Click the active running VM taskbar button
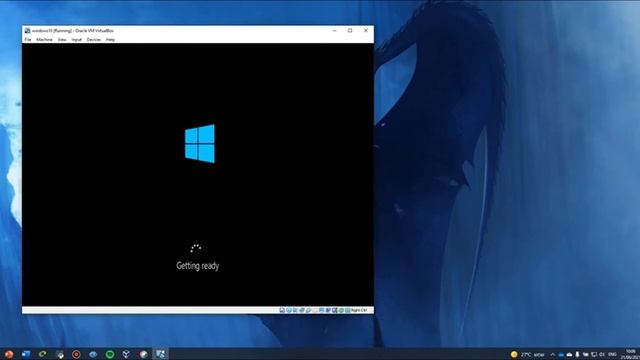The image size is (640, 360). (160, 354)
